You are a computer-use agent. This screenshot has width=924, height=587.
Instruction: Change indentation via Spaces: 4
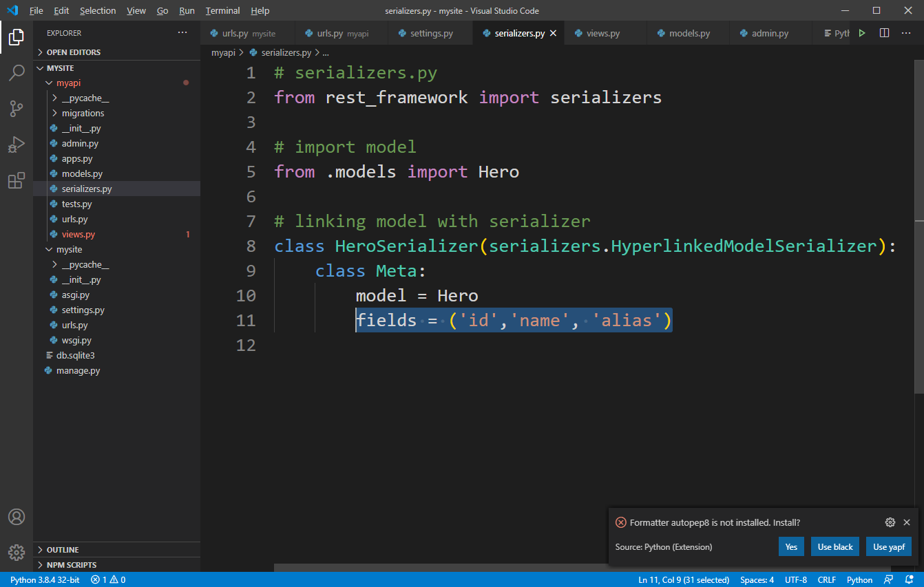pos(757,579)
